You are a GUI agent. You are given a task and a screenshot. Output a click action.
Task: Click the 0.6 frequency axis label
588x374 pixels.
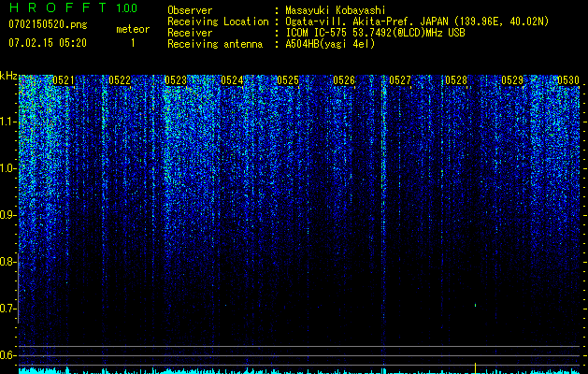pyautogui.click(x=7, y=355)
